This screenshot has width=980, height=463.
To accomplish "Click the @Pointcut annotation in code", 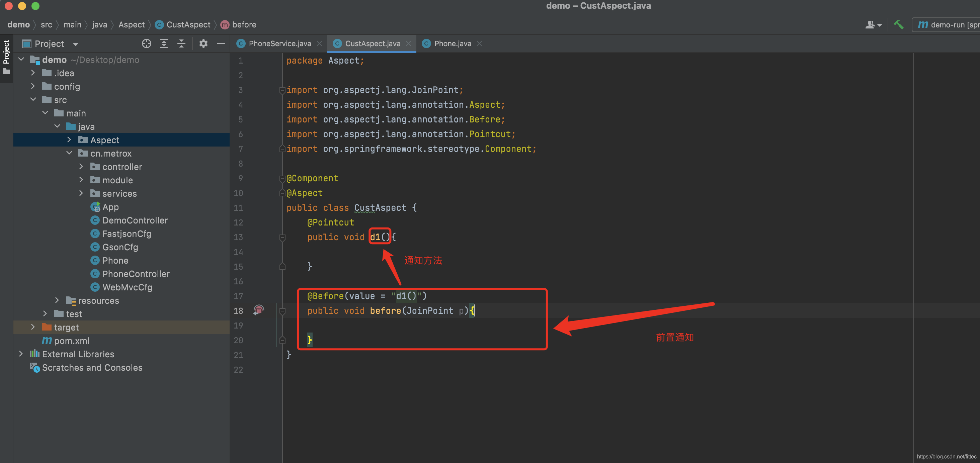I will point(331,222).
